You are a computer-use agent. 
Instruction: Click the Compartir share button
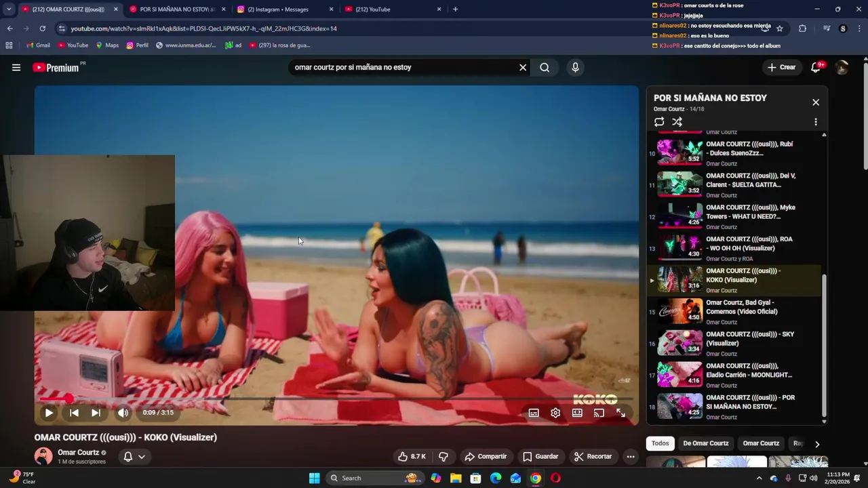485,457
